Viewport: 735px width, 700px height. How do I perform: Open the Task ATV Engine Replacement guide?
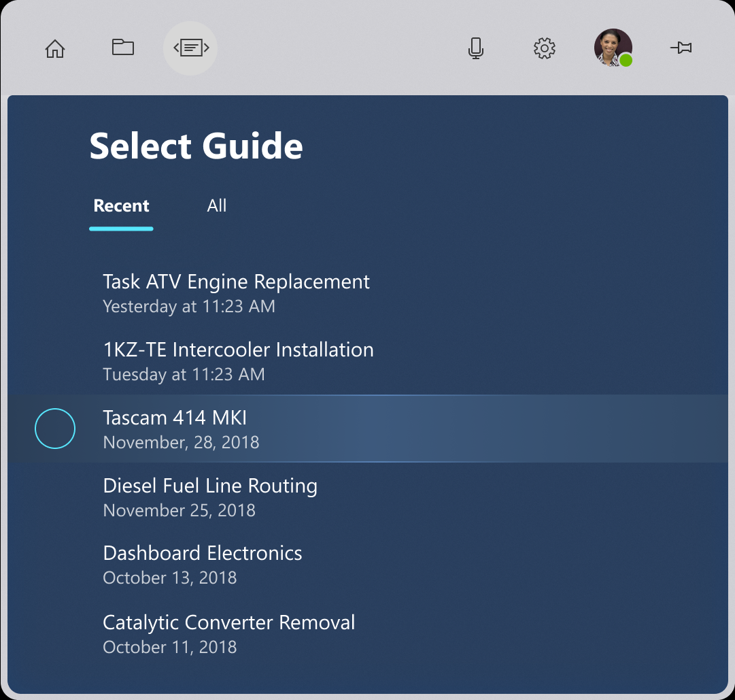[x=236, y=282]
